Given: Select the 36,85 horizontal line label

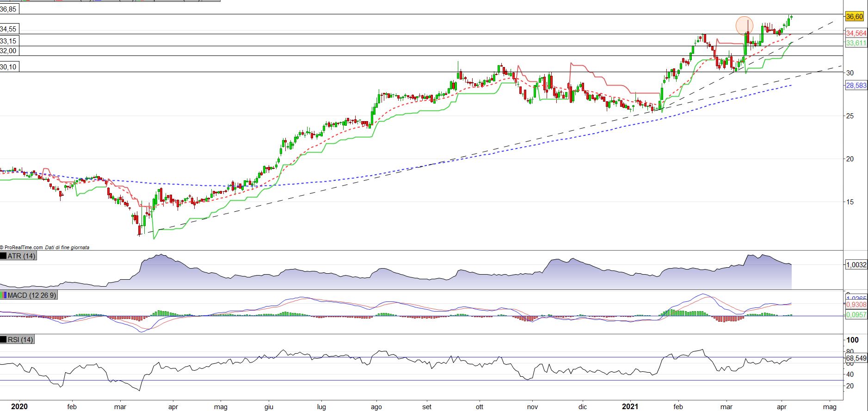Looking at the screenshot, I should pos(9,9).
